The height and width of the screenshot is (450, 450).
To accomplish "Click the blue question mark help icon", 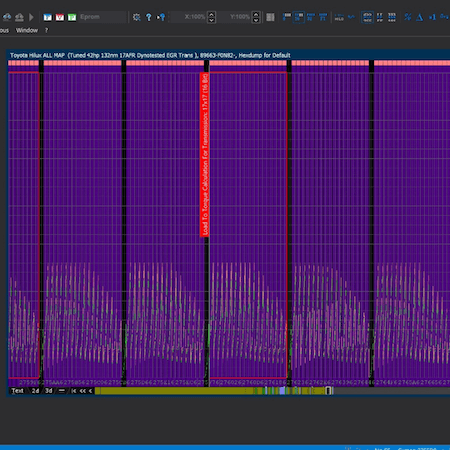I will tap(149, 17).
